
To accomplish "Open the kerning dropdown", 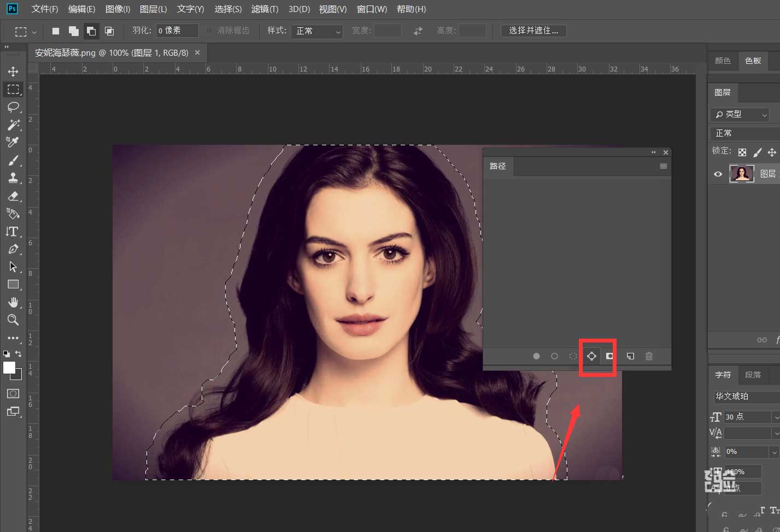I will click(x=776, y=433).
